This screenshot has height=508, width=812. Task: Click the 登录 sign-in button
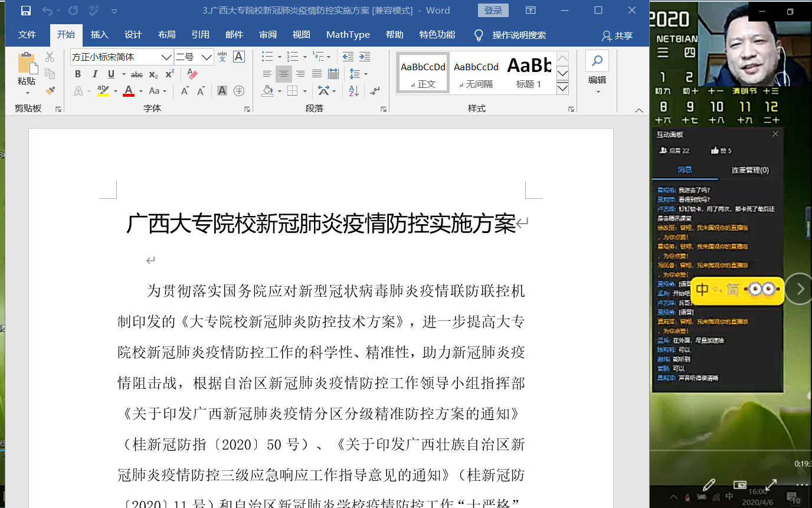point(493,11)
